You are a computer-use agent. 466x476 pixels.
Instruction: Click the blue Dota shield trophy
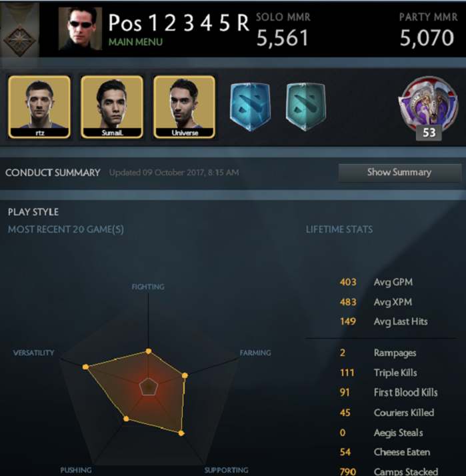coord(250,106)
